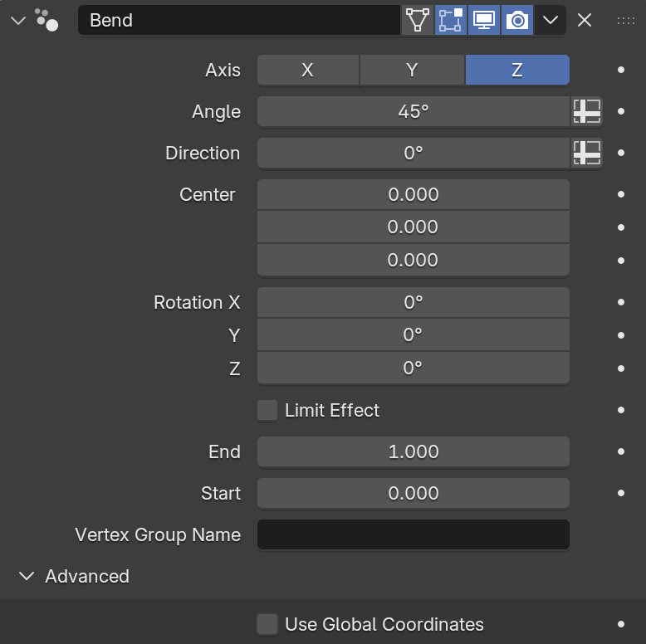Screen dimensions: 646x644
Task: Click the Vertex Group Name text field
Action: (414, 534)
